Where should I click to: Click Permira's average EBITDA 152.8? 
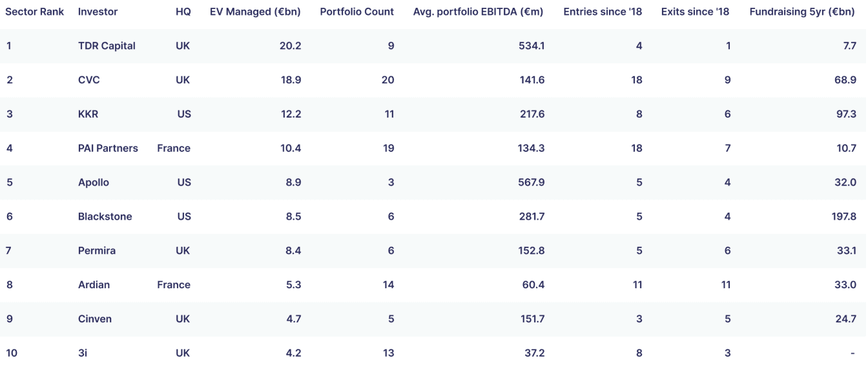coord(533,251)
